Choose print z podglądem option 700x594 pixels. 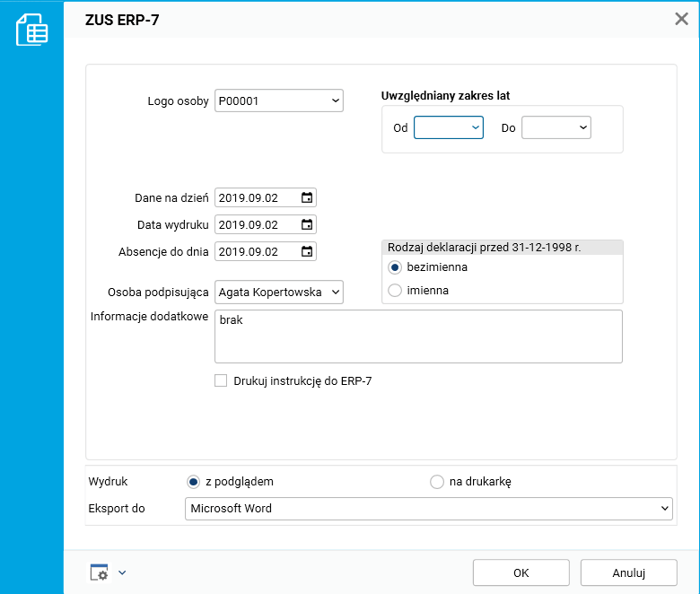pos(193,482)
